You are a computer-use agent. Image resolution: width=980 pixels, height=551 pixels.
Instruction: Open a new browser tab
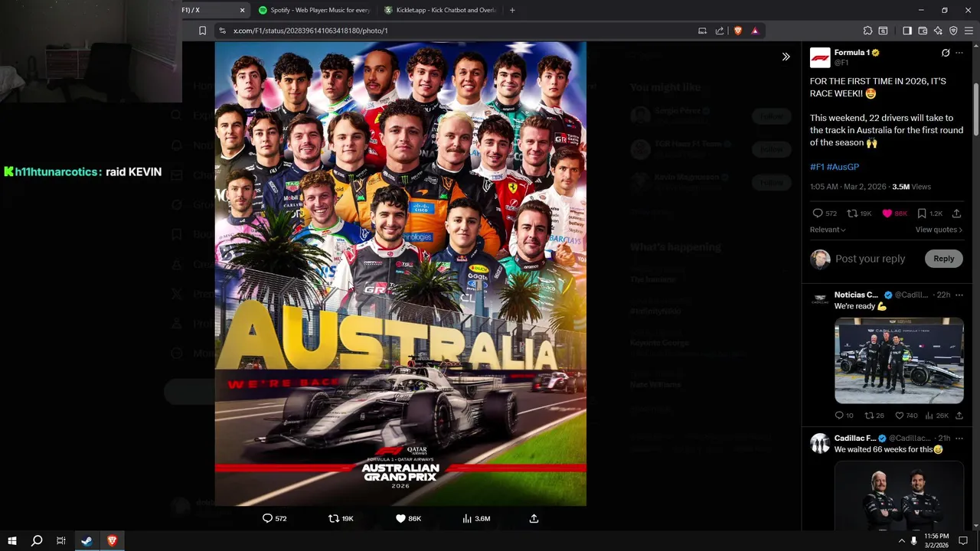[x=512, y=10]
